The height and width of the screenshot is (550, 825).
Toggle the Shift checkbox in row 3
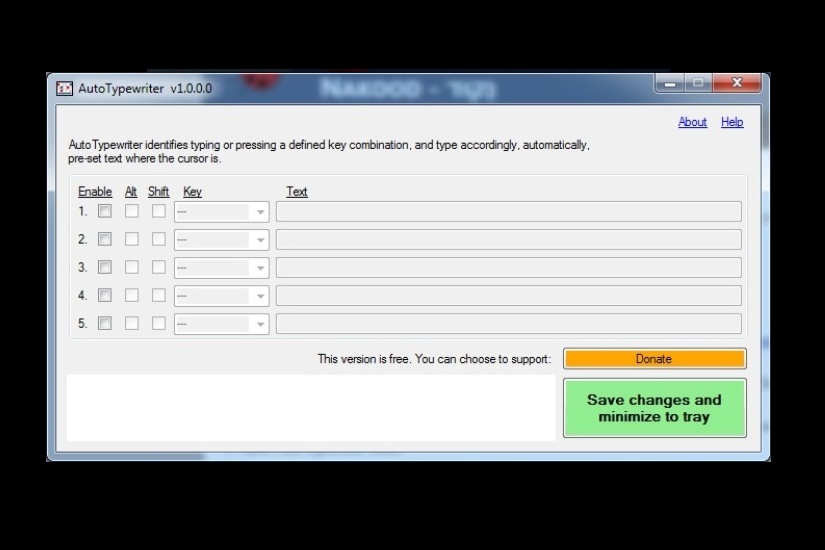pyautogui.click(x=158, y=267)
